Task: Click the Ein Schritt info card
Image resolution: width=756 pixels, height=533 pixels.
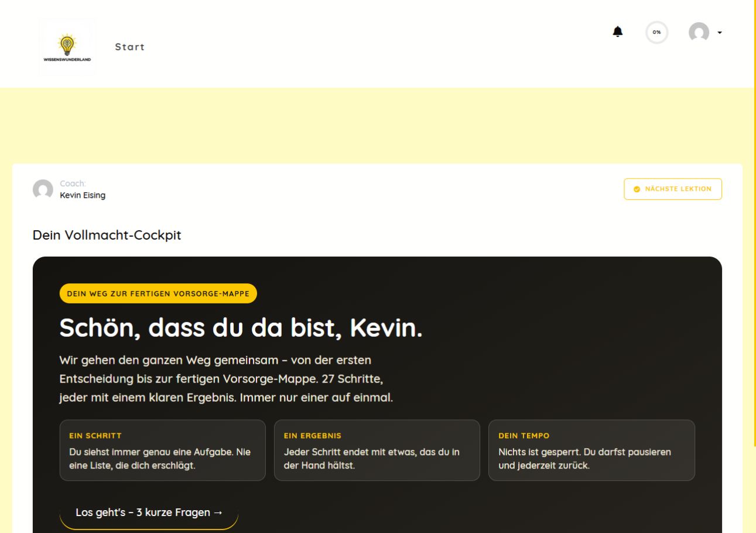Action: [163, 450]
